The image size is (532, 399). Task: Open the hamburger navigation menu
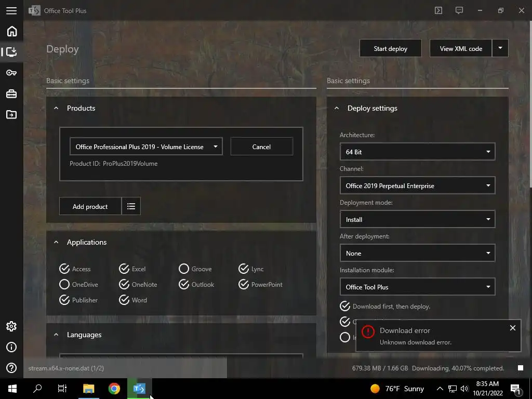[11, 10]
